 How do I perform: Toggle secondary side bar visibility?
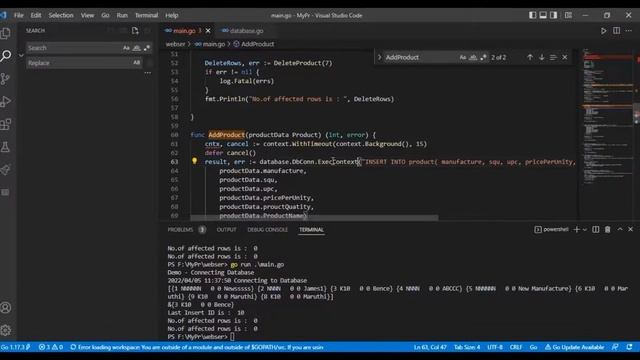[x=553, y=15]
